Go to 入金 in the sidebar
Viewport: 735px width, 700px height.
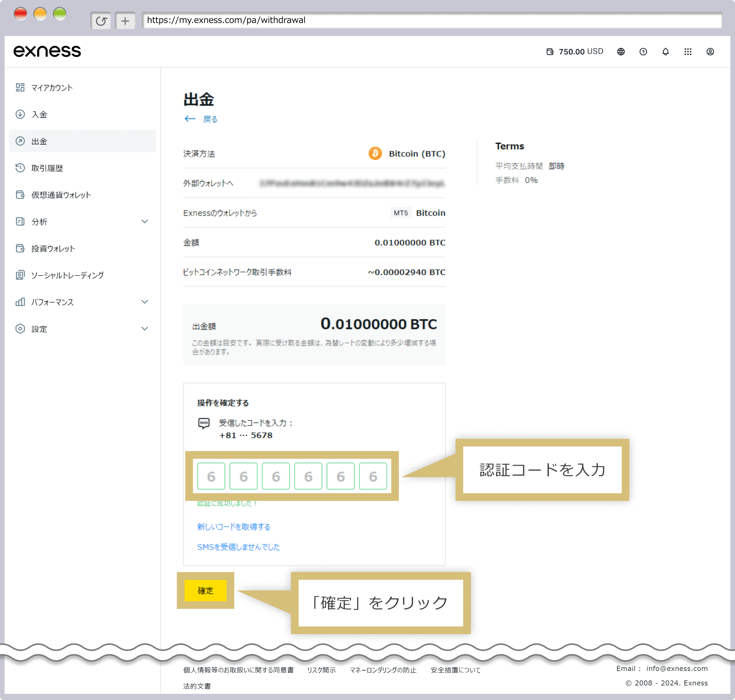82,114
